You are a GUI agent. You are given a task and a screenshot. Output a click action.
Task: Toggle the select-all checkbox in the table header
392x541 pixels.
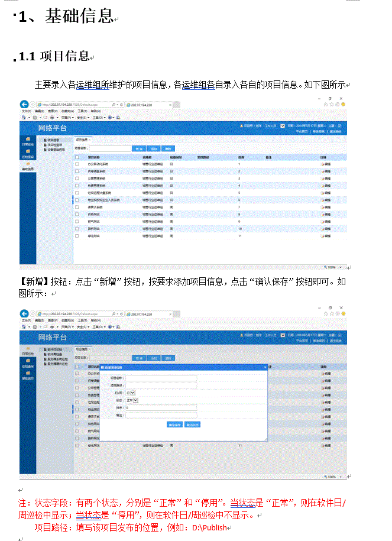[77, 157]
